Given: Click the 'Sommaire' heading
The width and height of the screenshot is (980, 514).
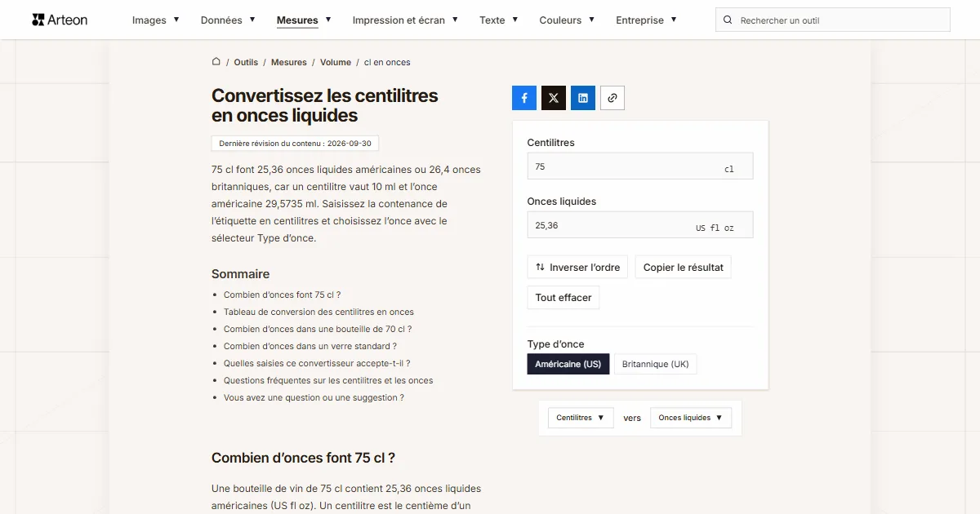Looking at the screenshot, I should 240,274.
